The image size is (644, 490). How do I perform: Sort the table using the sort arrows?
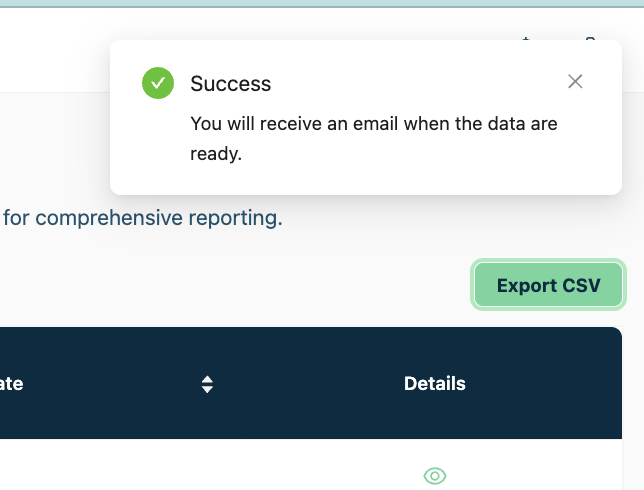[207, 384]
